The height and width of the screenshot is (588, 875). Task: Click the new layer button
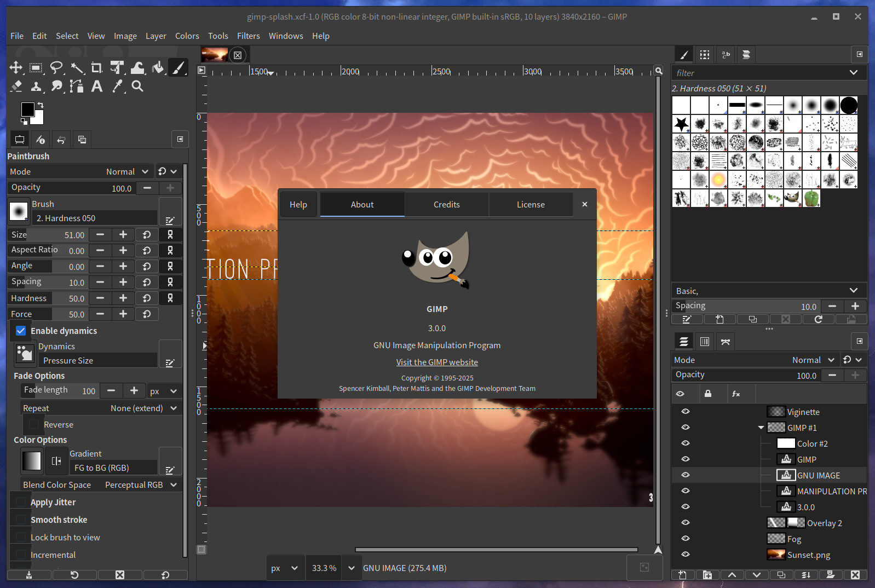click(x=683, y=575)
